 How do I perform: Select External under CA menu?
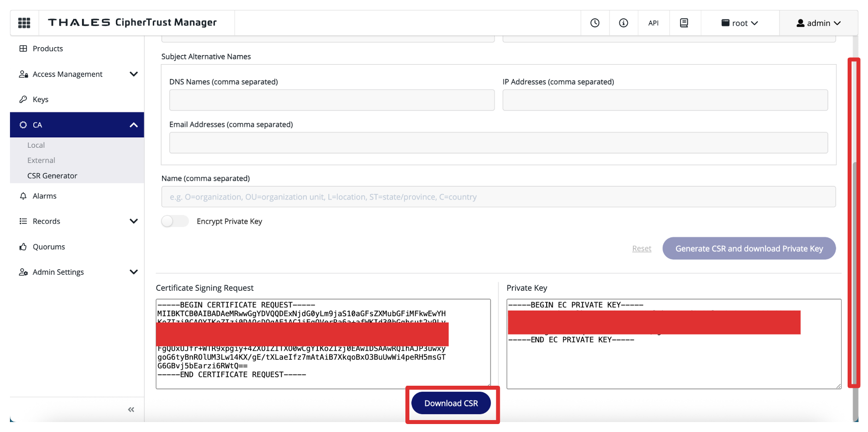41,160
